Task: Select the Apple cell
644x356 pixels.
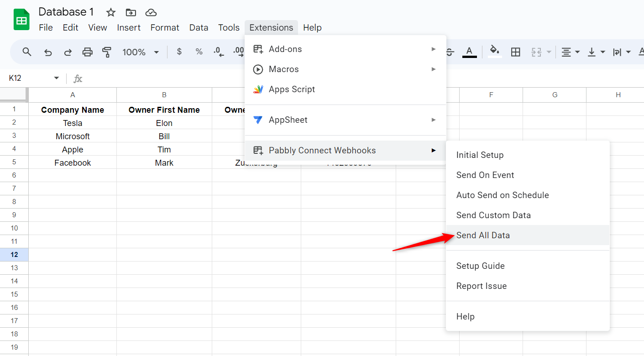Action: coord(73,149)
